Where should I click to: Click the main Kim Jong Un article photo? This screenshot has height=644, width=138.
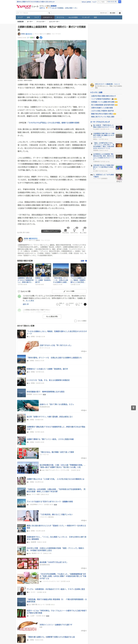(52, 59)
